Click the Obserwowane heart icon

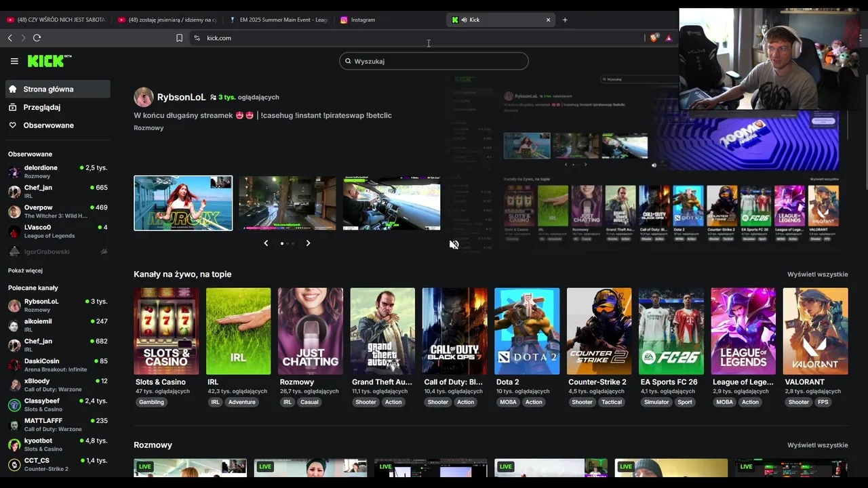(x=12, y=125)
